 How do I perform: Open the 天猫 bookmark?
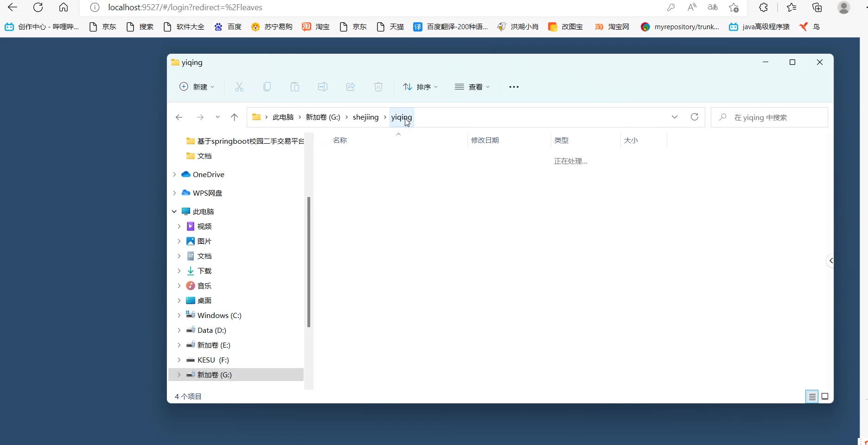click(390, 27)
